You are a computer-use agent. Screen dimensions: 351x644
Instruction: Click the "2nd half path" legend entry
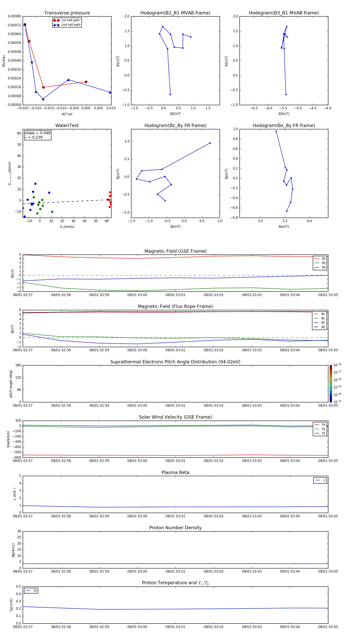(x=67, y=25)
